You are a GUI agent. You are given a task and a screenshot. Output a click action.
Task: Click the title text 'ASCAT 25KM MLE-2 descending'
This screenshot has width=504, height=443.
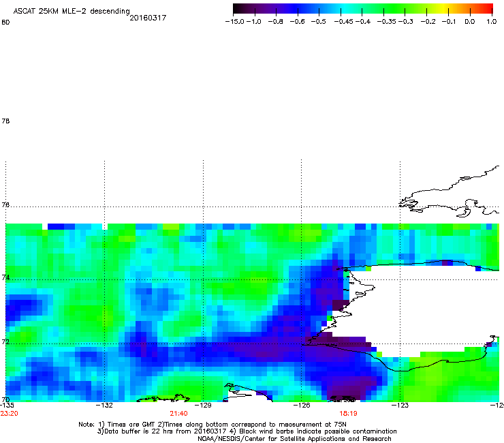click(72, 12)
